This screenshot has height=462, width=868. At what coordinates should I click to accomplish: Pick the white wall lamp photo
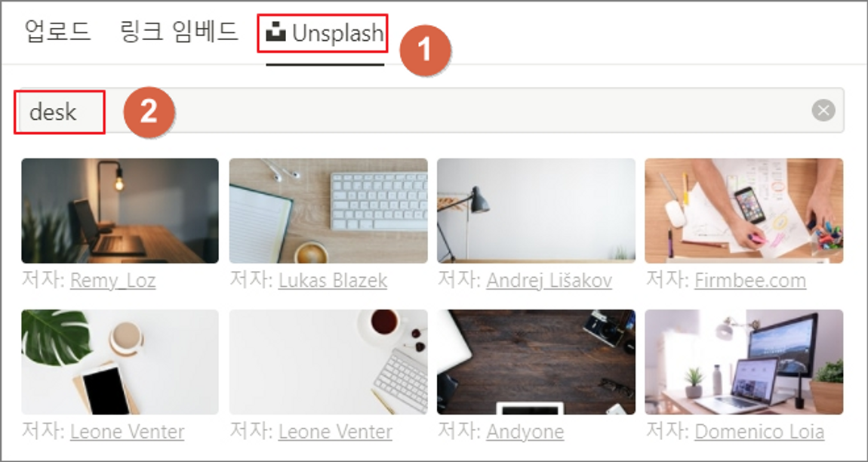tap(536, 211)
